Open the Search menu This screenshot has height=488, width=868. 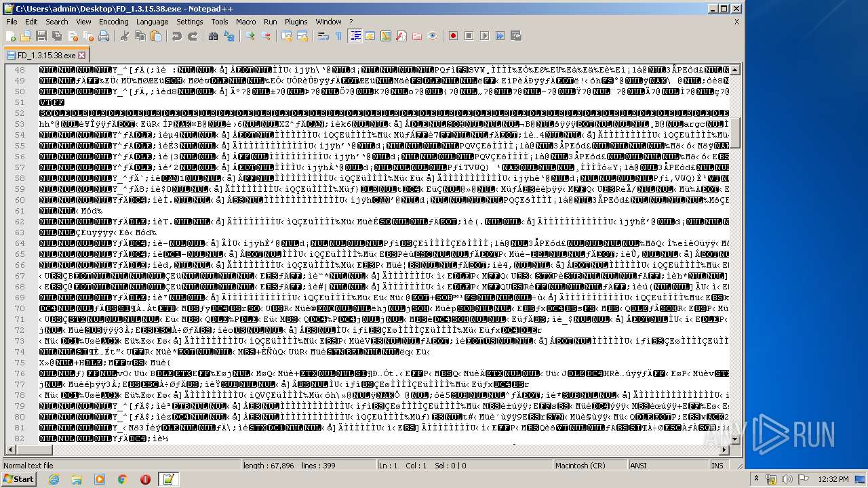(57, 22)
